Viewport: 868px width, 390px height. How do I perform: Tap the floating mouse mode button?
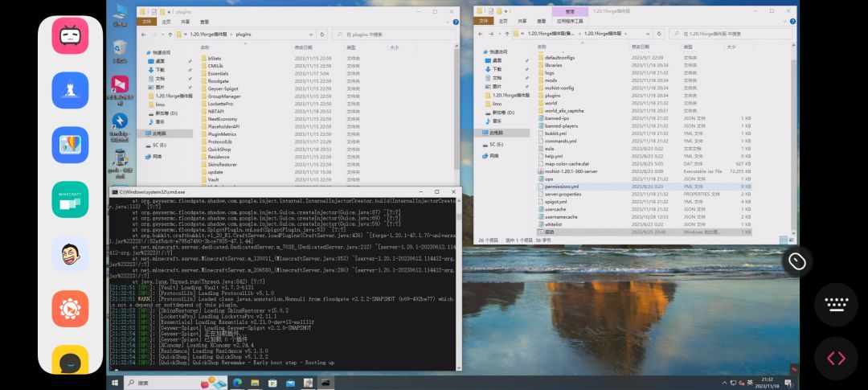click(797, 261)
